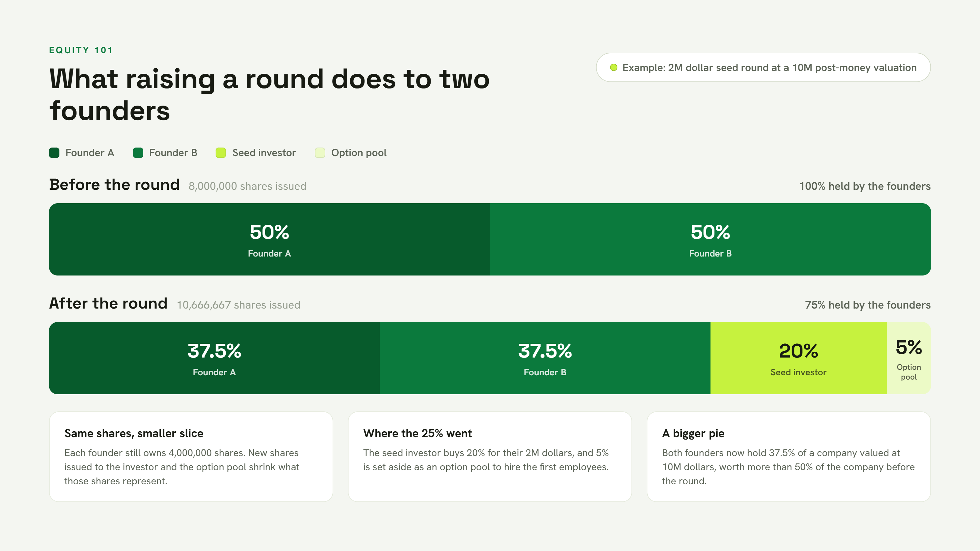
Task: Select the example seed round pill
Action: pyautogui.click(x=763, y=67)
